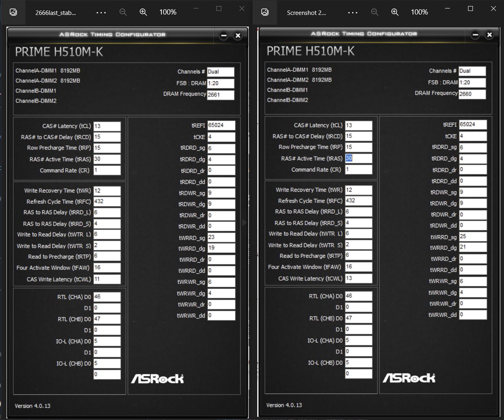Click left window tCWL field showing 11
Image resolution: width=504 pixels, height=420 pixels.
coord(107,279)
